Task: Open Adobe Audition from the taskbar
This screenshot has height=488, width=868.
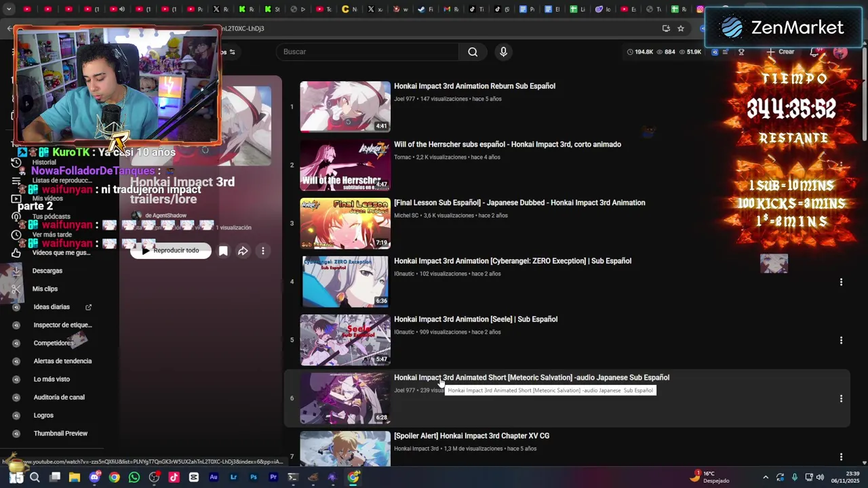Action: click(x=214, y=477)
